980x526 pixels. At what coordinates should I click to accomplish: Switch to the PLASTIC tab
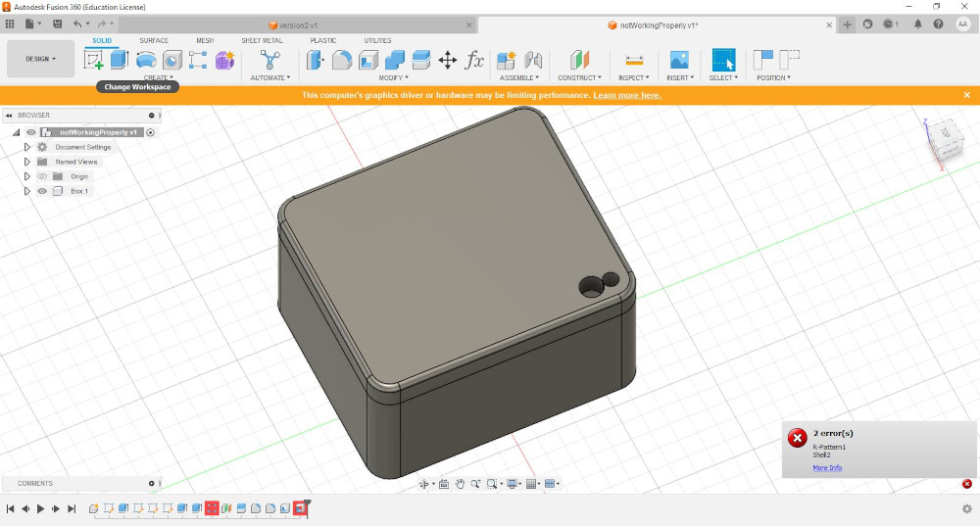point(323,40)
